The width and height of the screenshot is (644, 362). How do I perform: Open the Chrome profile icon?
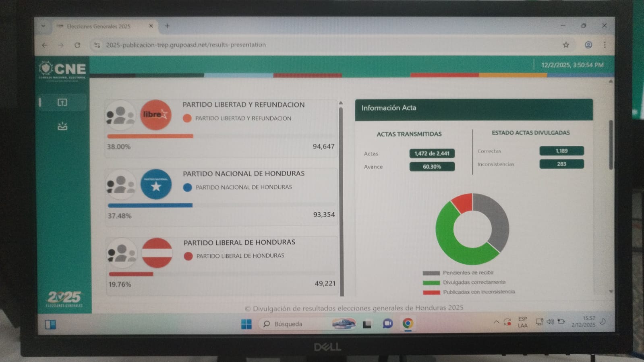tap(588, 45)
